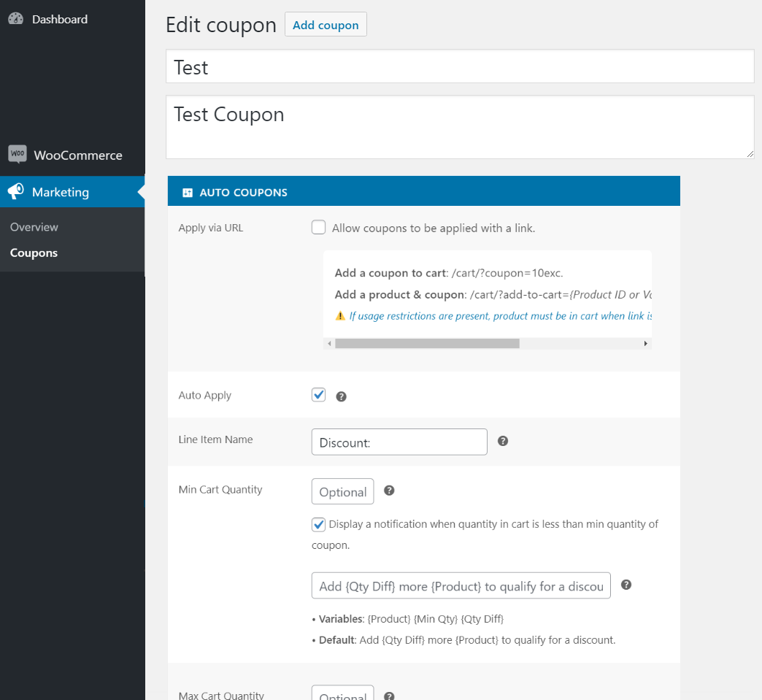Click the Dashboard gauge icon
762x700 pixels.
pos(15,19)
